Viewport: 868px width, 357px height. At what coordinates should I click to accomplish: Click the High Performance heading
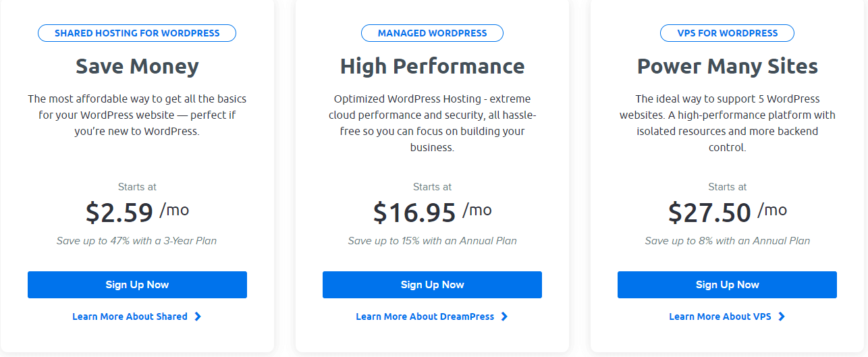point(432,66)
